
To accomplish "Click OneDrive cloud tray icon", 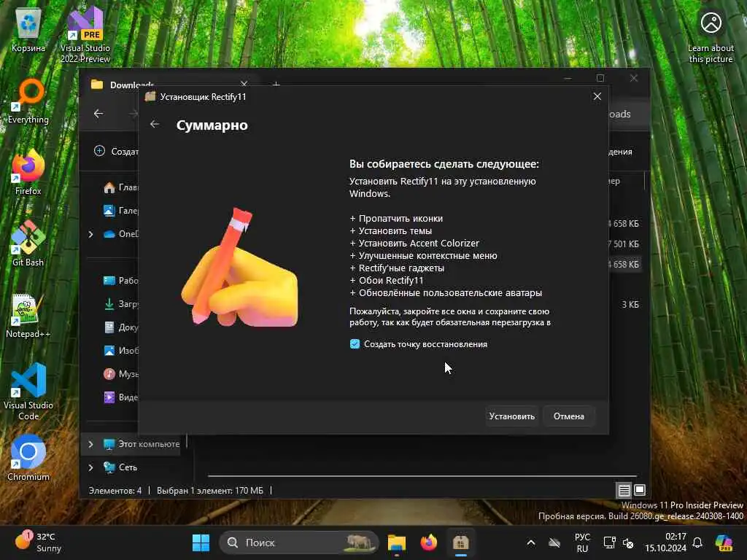I will click(554, 542).
